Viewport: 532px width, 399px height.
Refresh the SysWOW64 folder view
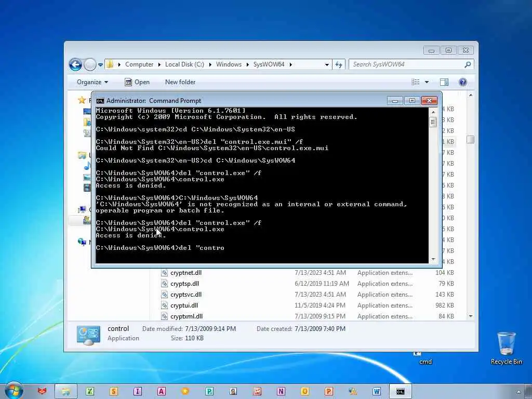tap(339, 64)
